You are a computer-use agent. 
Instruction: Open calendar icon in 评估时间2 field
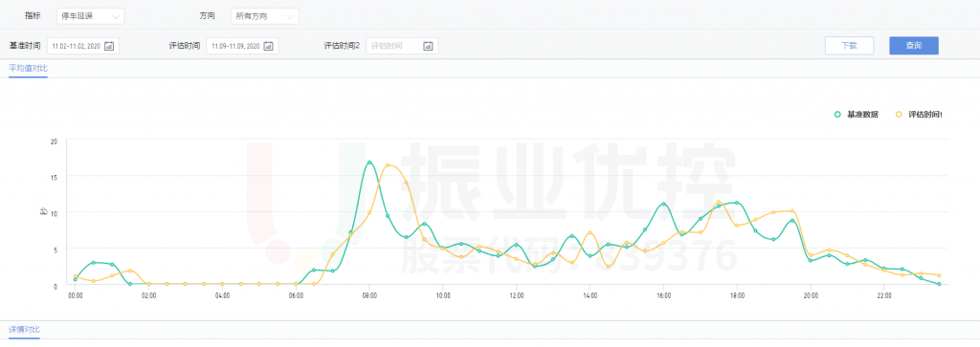click(428, 46)
